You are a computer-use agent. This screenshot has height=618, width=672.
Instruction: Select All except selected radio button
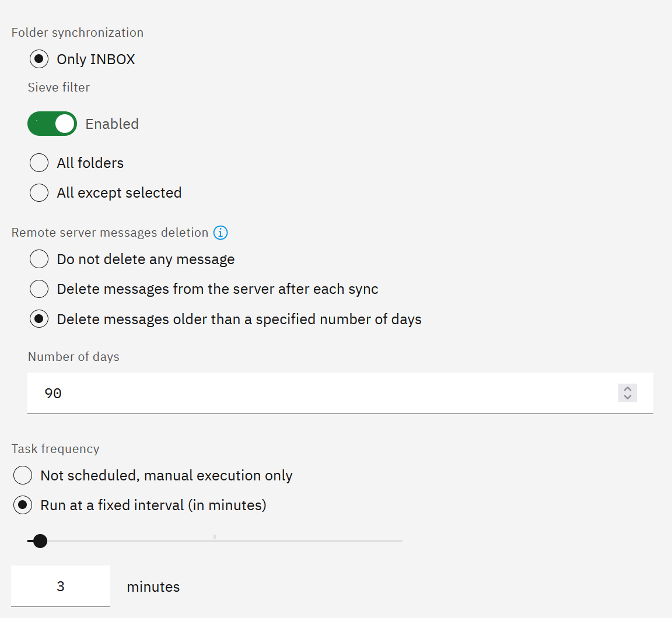39,193
